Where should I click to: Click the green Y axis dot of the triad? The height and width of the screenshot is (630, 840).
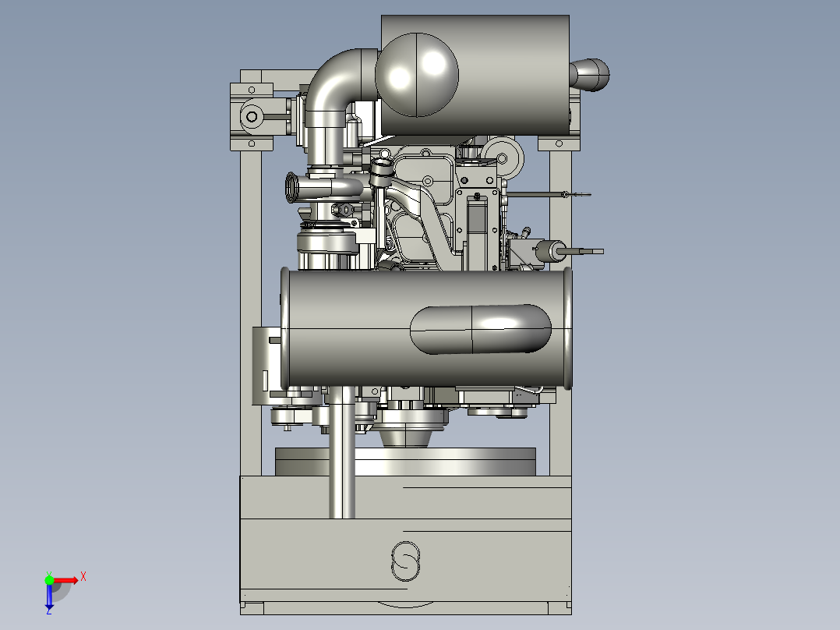(x=49, y=580)
